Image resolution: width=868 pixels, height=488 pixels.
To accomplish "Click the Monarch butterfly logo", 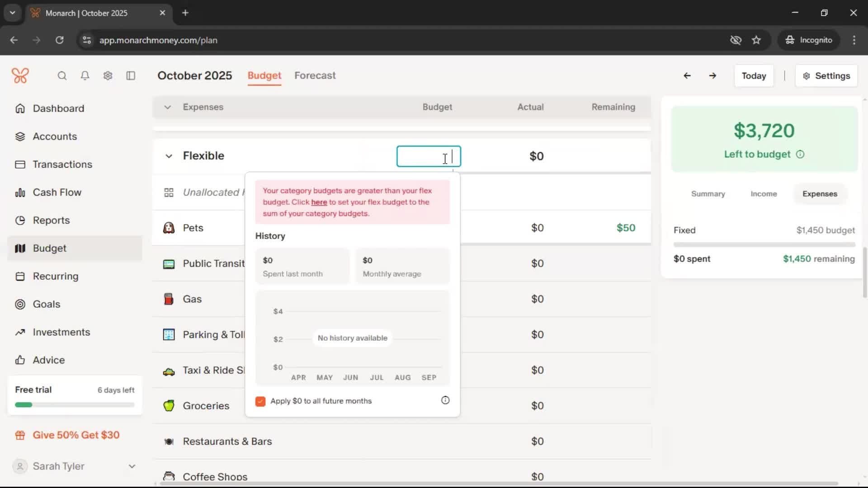I will (x=20, y=75).
